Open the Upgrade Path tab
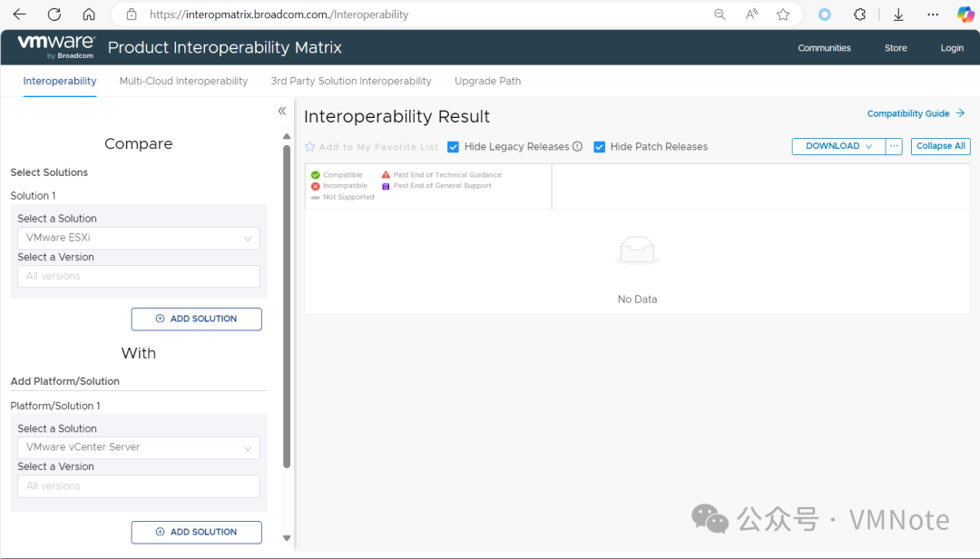The height and width of the screenshot is (559, 980). (x=487, y=81)
